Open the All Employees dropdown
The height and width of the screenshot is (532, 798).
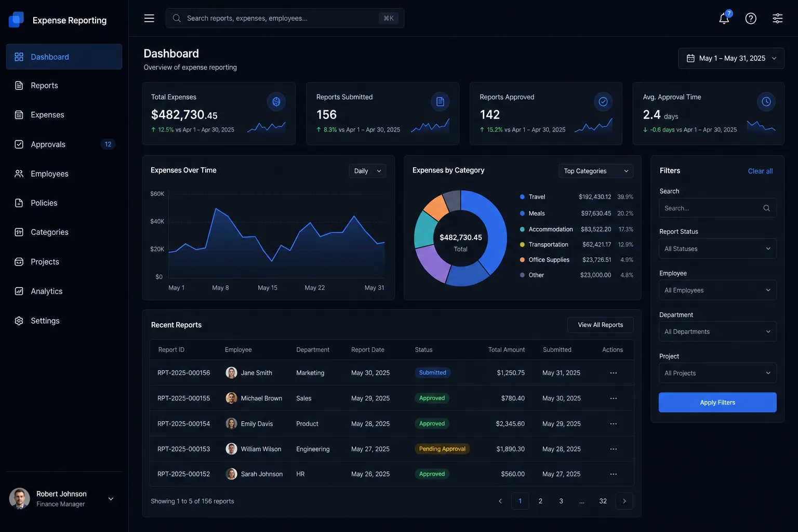pyautogui.click(x=717, y=290)
